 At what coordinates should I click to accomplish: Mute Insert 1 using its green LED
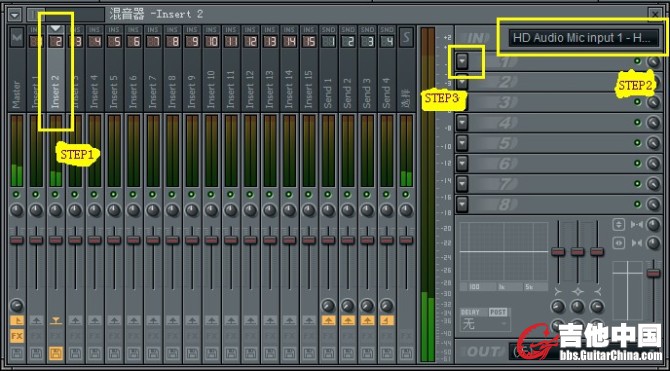click(x=36, y=194)
